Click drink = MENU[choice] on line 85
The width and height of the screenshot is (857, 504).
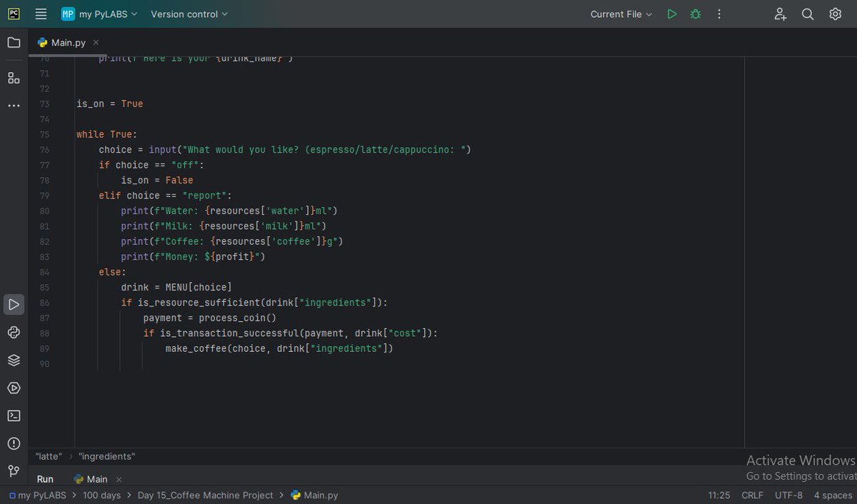(176, 287)
